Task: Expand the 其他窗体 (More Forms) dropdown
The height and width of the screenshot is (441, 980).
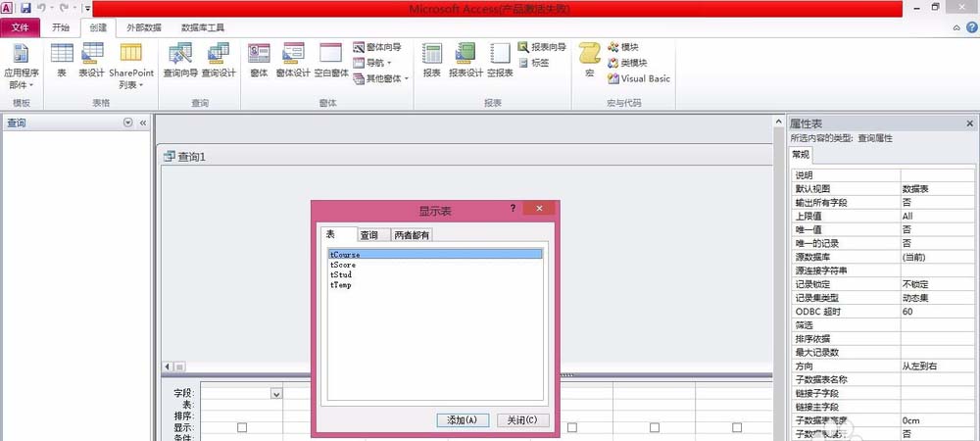Action: (382, 78)
